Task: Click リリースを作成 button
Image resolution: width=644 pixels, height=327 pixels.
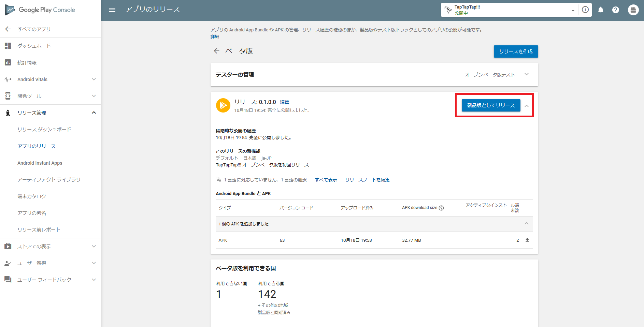Action: click(x=516, y=51)
